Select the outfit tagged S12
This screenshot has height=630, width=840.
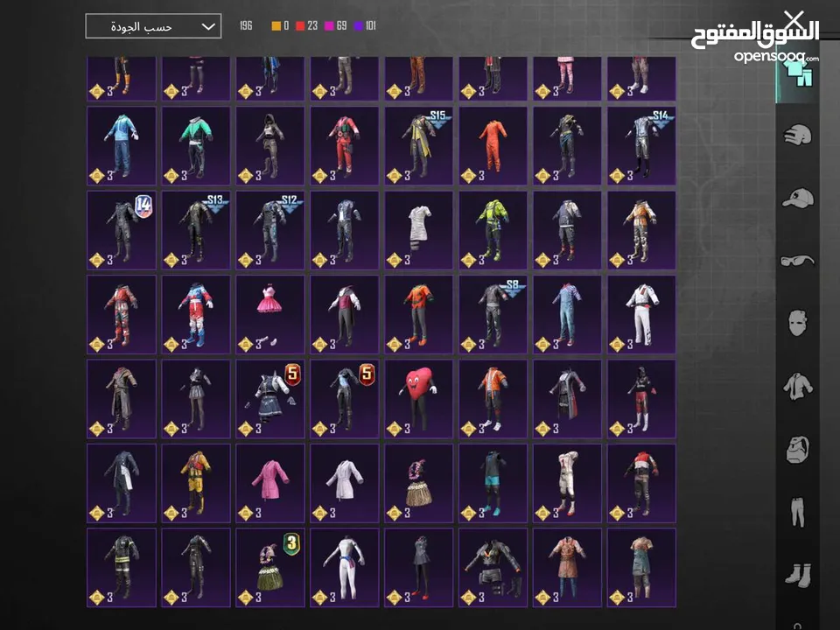pyautogui.click(x=270, y=230)
